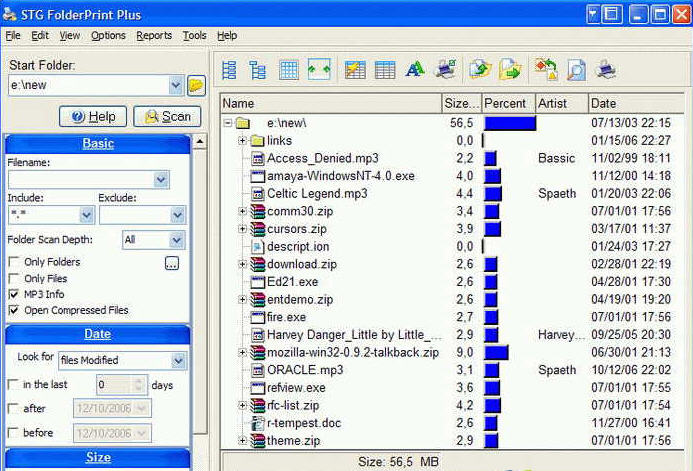Uncheck the MP3 Info checkbox
Image resolution: width=693 pixels, height=471 pixels.
coord(14,295)
